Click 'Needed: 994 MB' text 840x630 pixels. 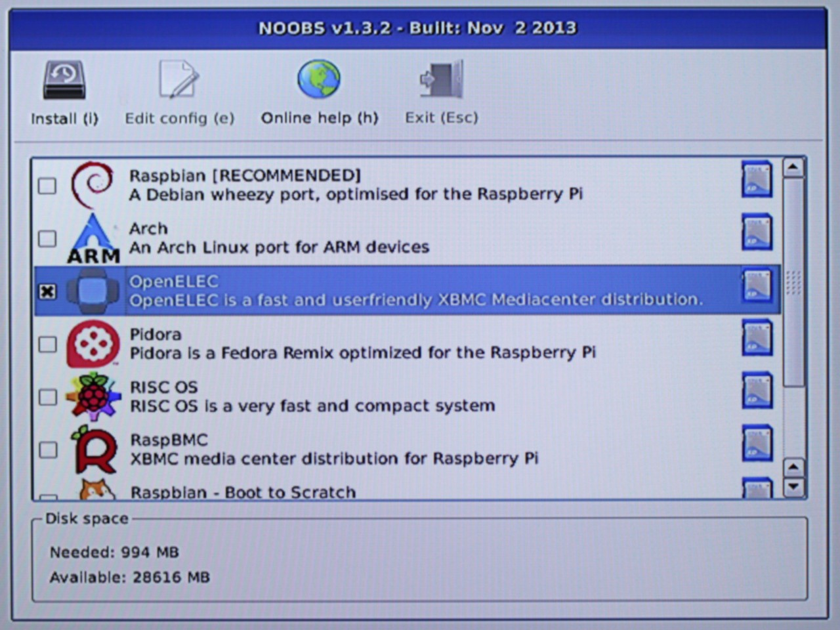point(114,553)
